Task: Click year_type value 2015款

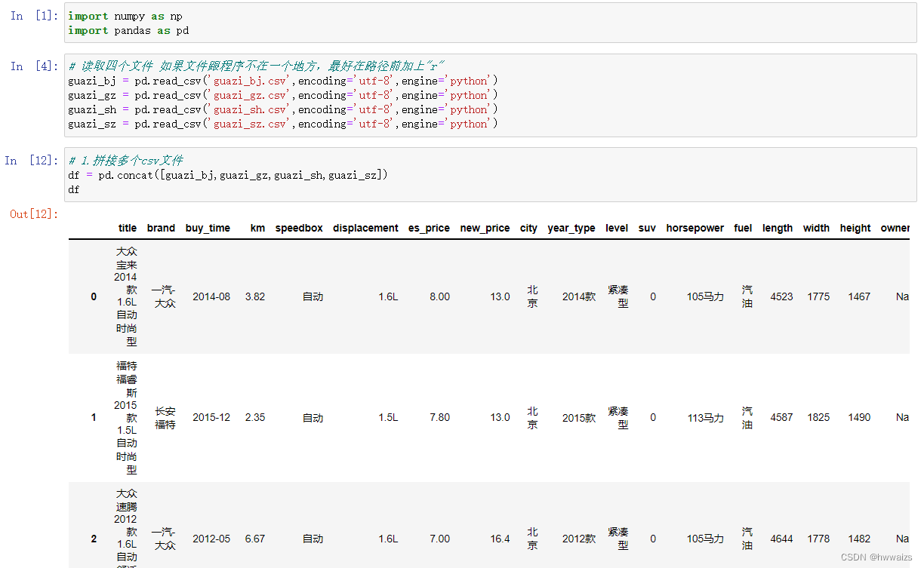Action: 579,417
